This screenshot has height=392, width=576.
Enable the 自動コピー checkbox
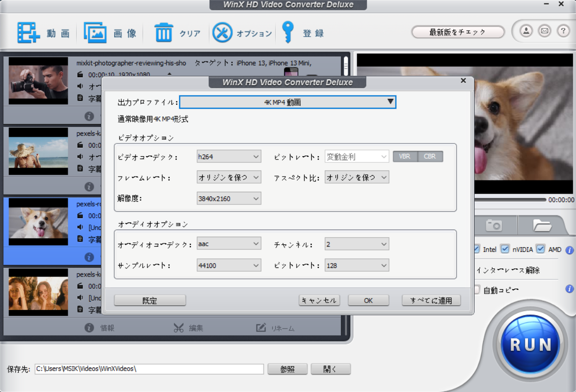click(477, 289)
